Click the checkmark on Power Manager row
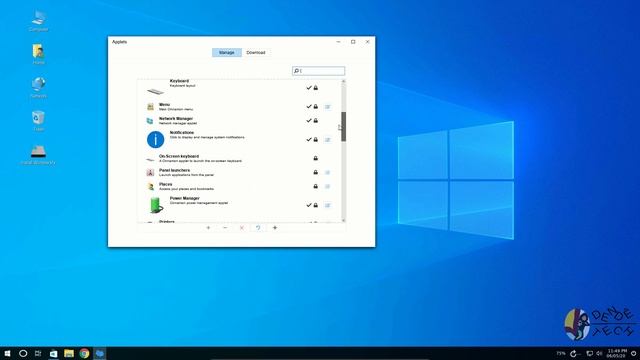The height and width of the screenshot is (360, 640). click(x=309, y=205)
